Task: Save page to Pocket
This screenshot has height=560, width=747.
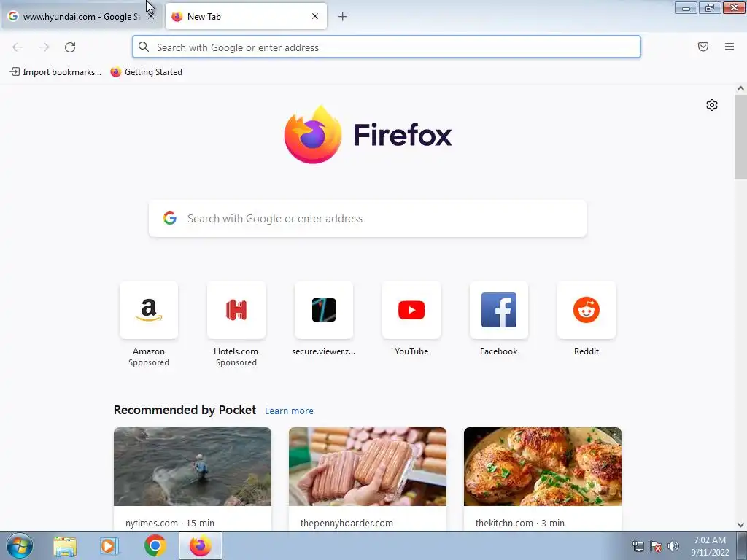Action: (703, 47)
